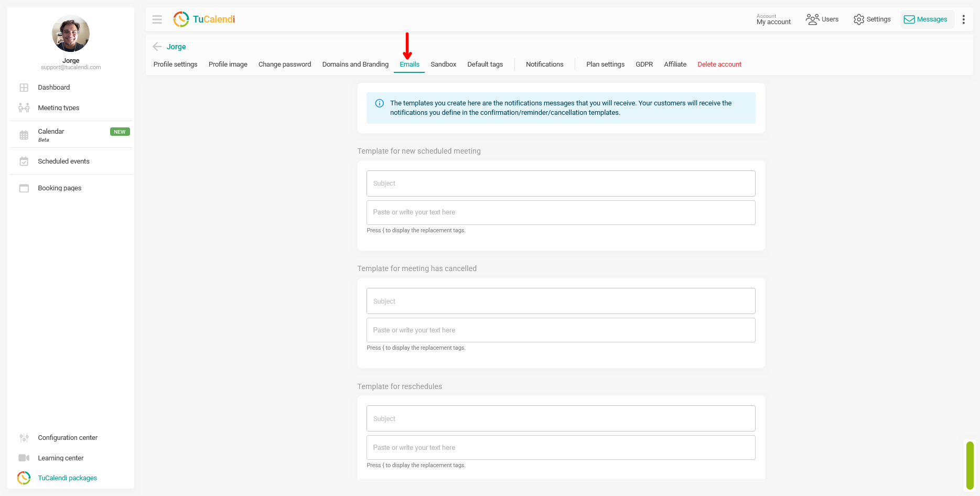Go to Domains and Branding tab
Viewport: 980px width, 496px height.
pyautogui.click(x=356, y=64)
